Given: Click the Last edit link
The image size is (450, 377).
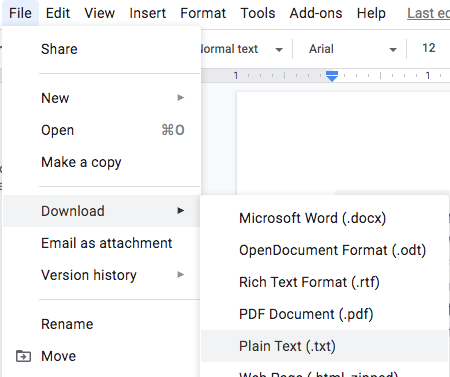Looking at the screenshot, I should point(428,13).
